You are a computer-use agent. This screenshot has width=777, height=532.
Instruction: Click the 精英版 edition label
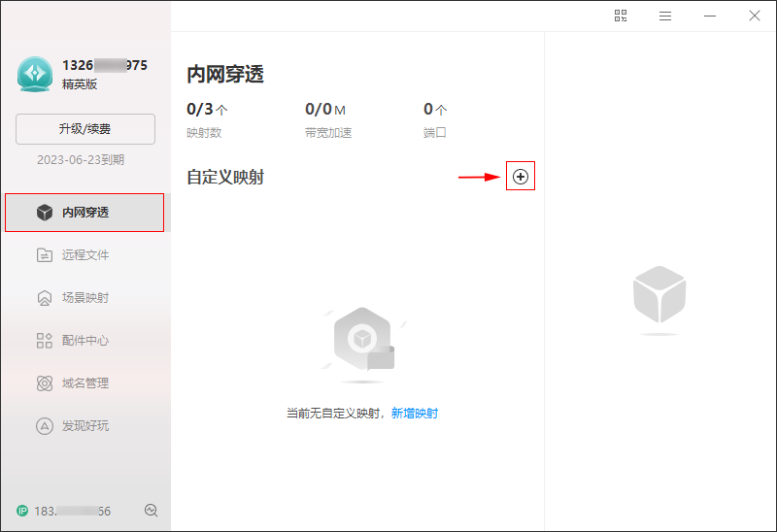[80, 84]
